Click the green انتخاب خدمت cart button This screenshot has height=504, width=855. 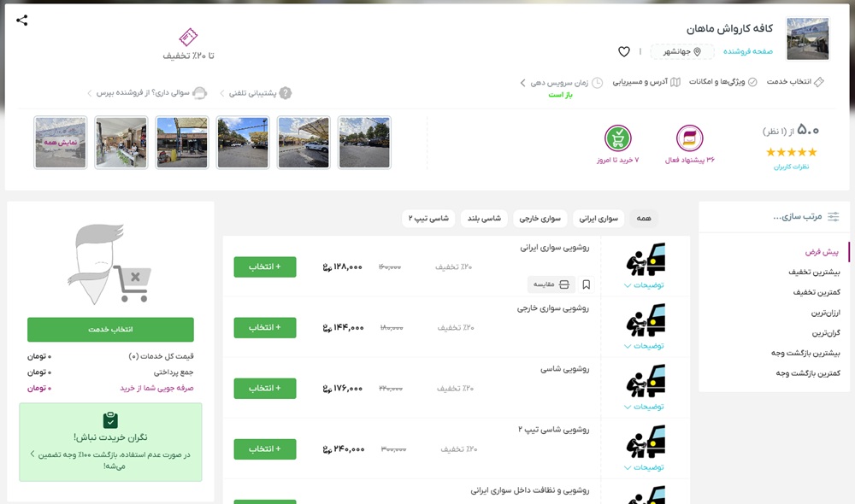point(110,330)
